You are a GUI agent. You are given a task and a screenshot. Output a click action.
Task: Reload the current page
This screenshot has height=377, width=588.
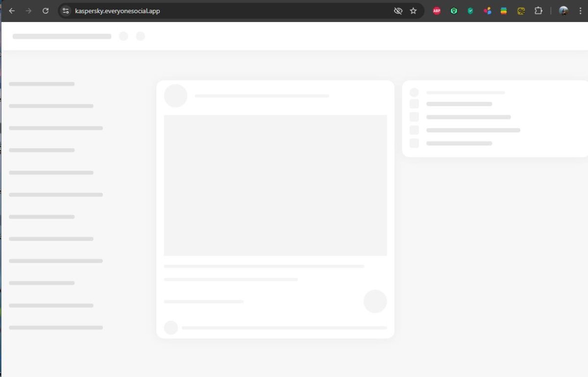46,11
